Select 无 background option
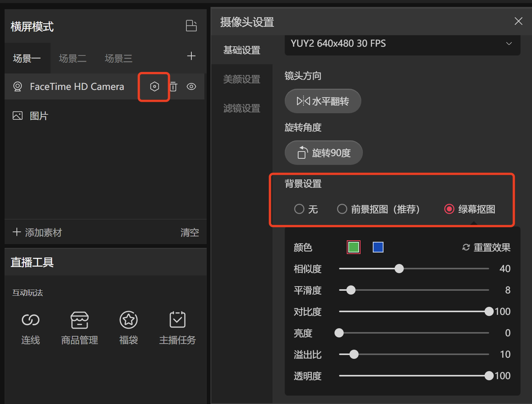The image size is (532, 404). pyautogui.click(x=299, y=209)
